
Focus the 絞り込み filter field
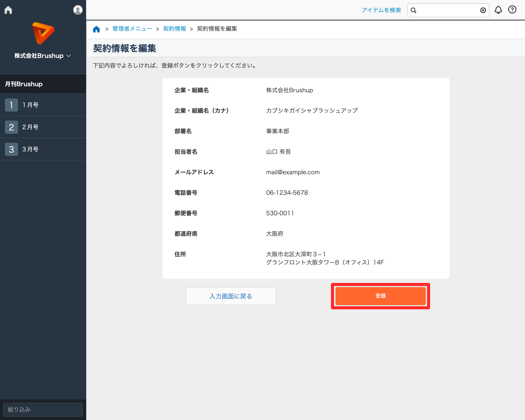[43, 410]
